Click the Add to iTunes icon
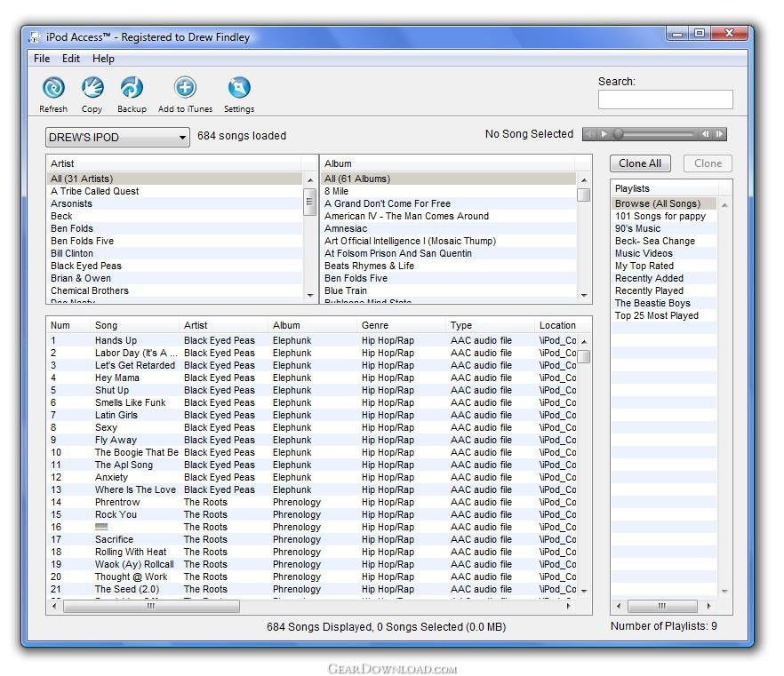This screenshot has height=676, width=784. pos(185,88)
